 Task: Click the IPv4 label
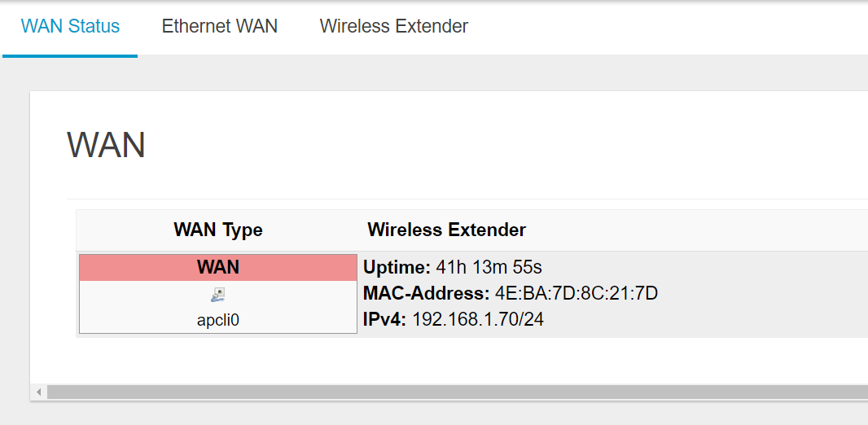tap(385, 319)
